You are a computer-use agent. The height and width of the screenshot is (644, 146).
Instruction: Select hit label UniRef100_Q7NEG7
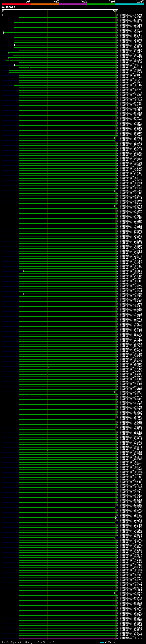click(x=131, y=366)
